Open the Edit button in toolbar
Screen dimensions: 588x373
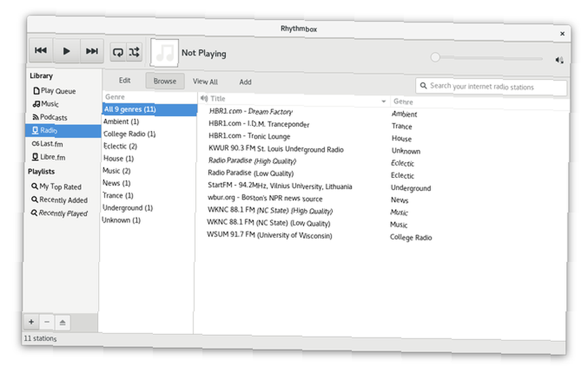tap(125, 80)
